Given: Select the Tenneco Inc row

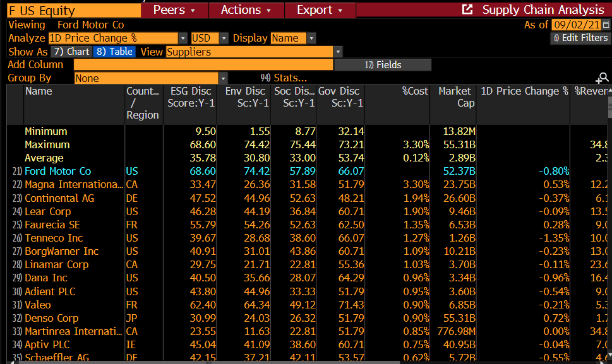Looking at the screenshot, I should (308, 238).
